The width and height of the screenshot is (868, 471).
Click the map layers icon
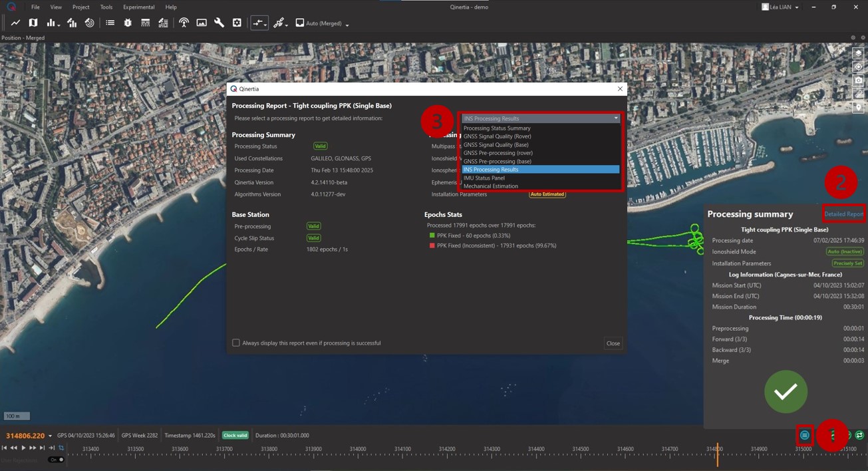(858, 54)
